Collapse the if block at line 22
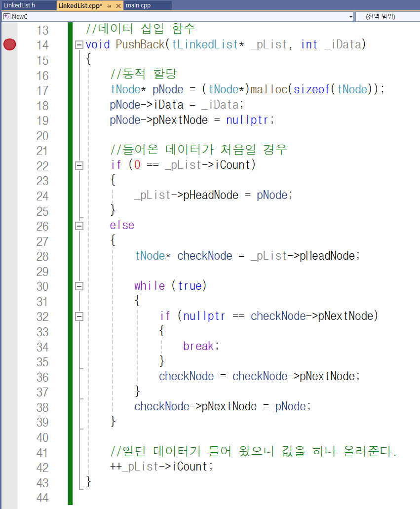Viewport: 420px width, 509px height. point(79,165)
